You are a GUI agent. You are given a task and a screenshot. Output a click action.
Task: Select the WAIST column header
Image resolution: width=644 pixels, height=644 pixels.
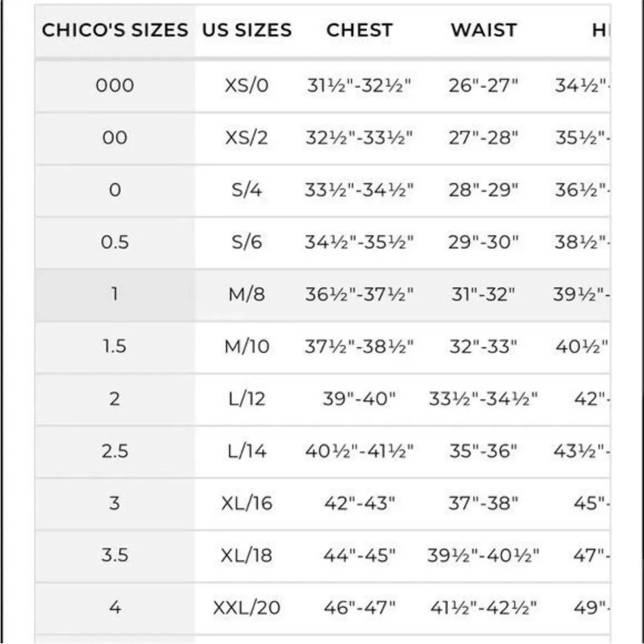[484, 30]
